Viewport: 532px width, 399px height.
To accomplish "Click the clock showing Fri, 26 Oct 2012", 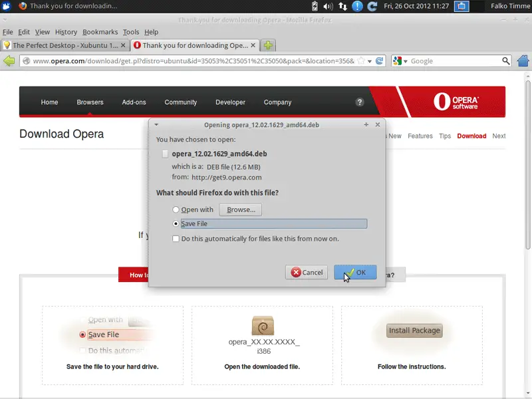I will [416, 6].
